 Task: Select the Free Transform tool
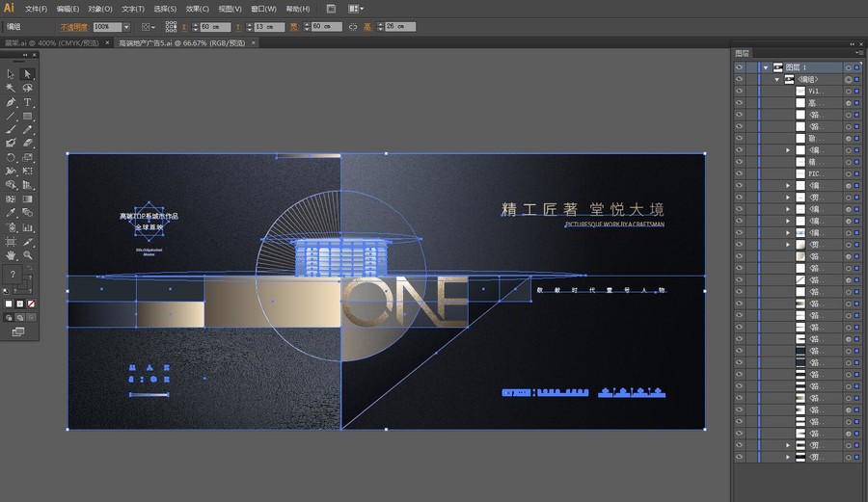[27, 172]
